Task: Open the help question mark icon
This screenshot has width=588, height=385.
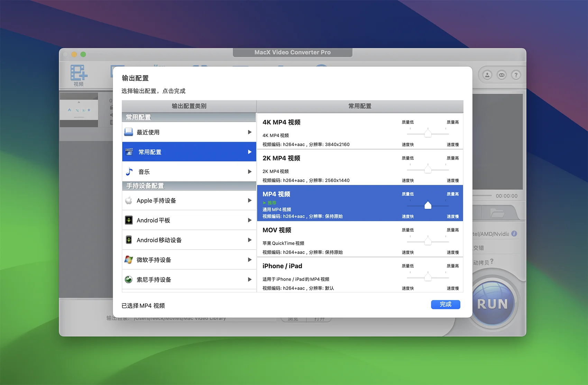Action: point(516,75)
